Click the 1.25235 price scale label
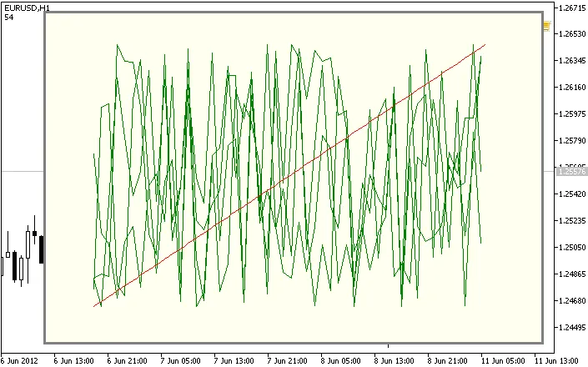The image size is (588, 367). (572, 221)
